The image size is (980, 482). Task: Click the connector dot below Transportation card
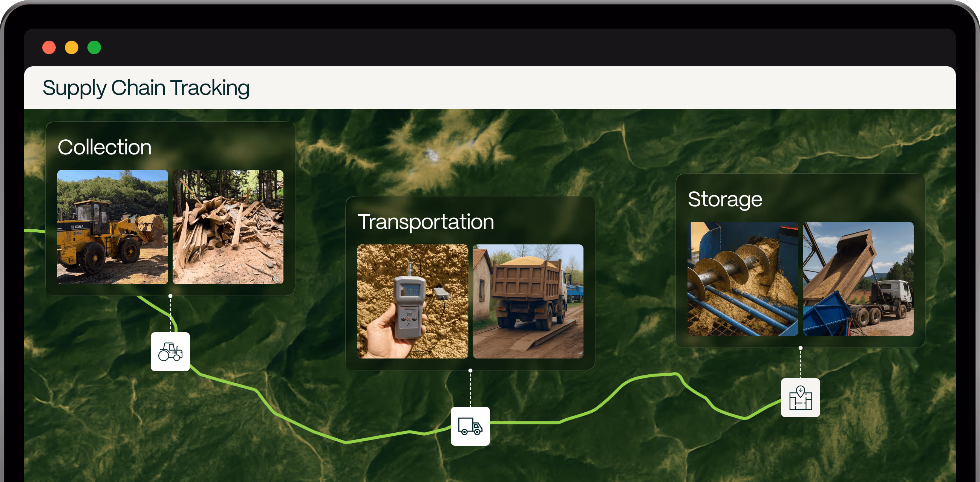[x=471, y=370]
